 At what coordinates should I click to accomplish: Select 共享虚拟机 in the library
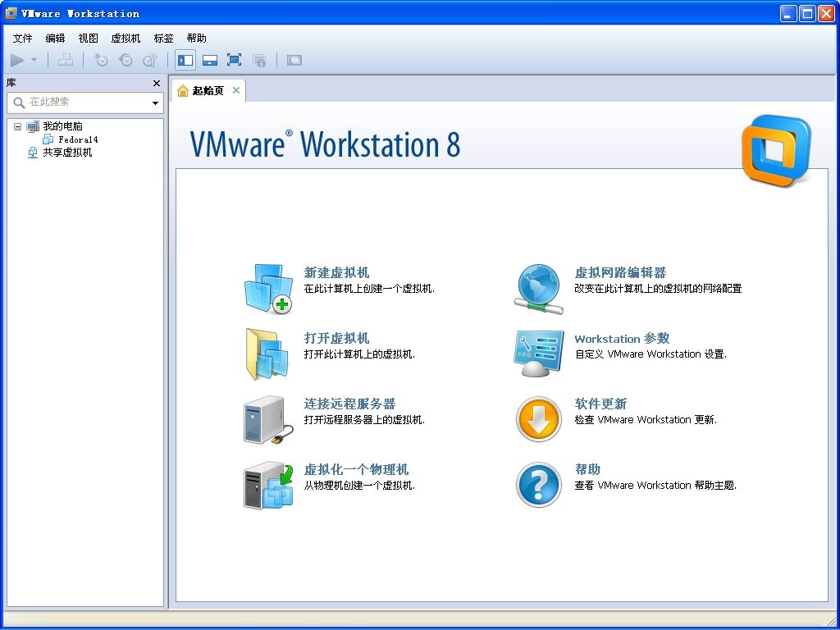click(67, 153)
